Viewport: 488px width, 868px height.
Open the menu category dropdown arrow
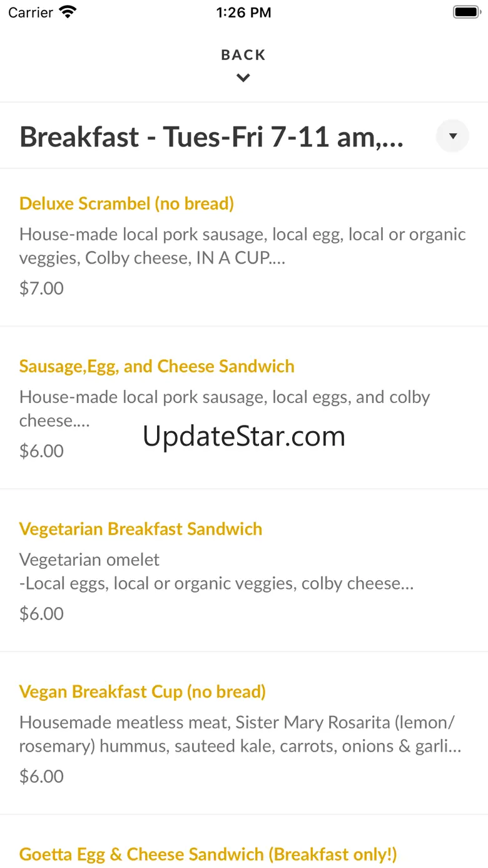click(x=452, y=136)
